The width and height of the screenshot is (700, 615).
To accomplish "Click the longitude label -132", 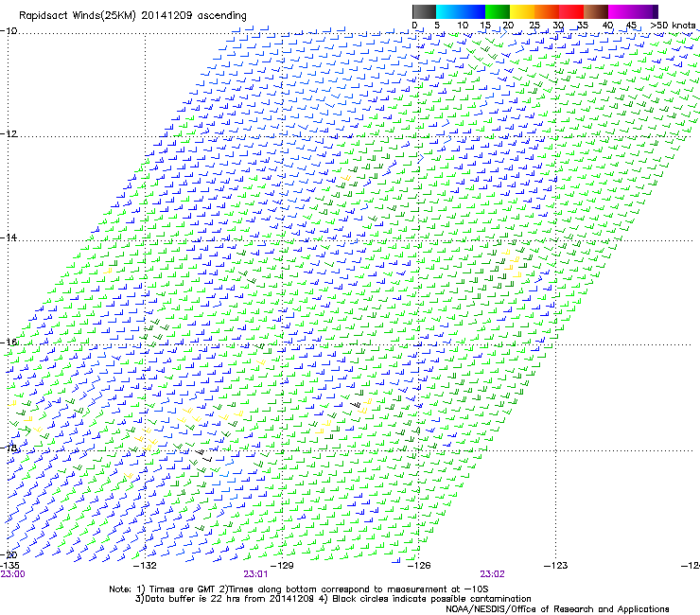I will click(x=145, y=566).
